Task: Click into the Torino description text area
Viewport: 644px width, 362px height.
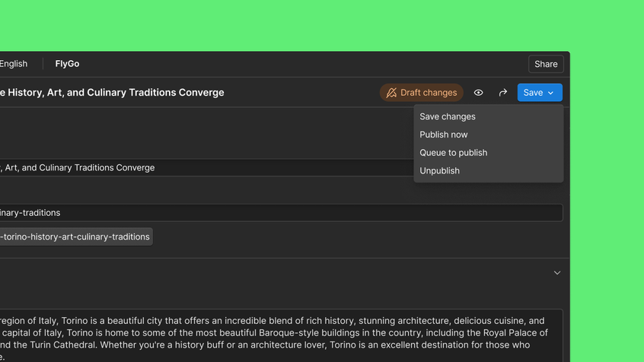Action: click(282, 335)
